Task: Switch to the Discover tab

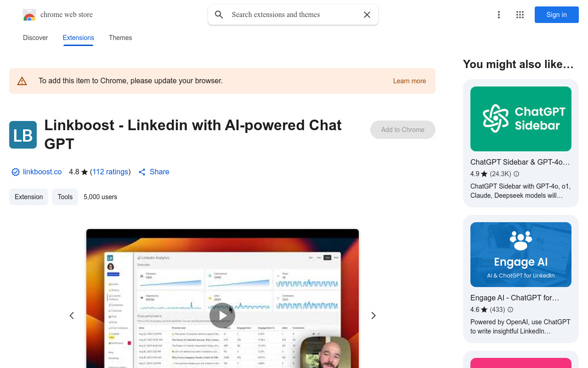Action: click(35, 38)
